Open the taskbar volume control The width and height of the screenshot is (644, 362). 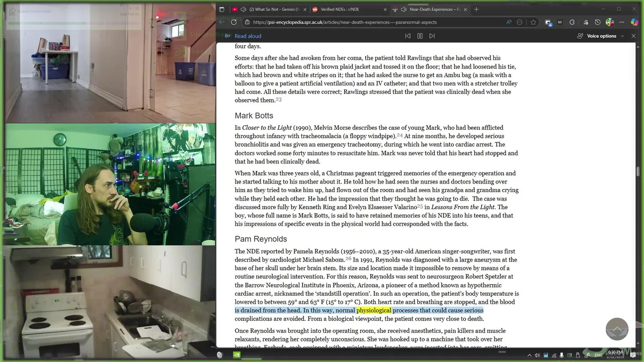pos(537,355)
